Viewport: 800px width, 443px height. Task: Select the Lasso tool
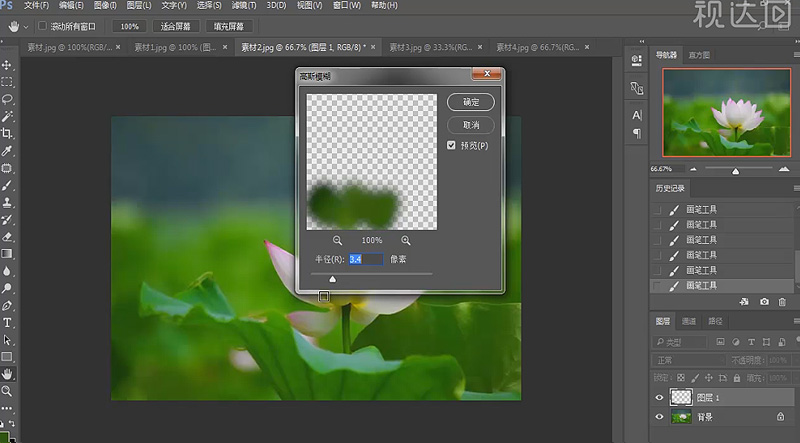point(7,99)
